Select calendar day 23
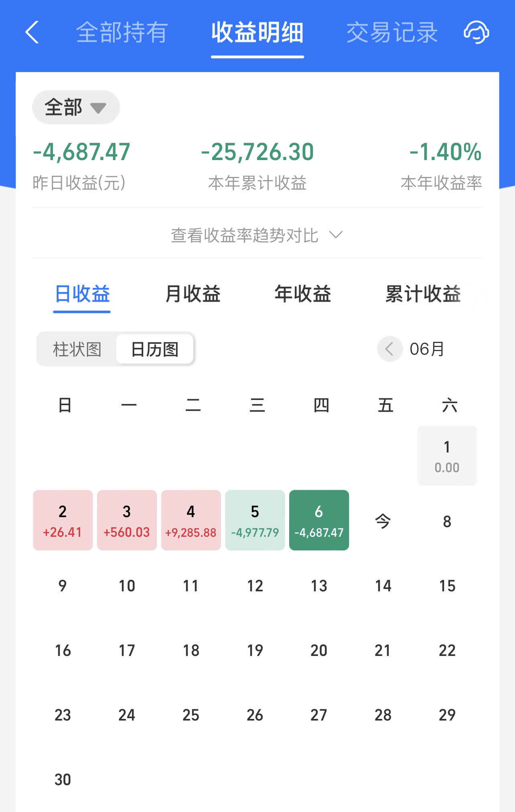 click(63, 715)
